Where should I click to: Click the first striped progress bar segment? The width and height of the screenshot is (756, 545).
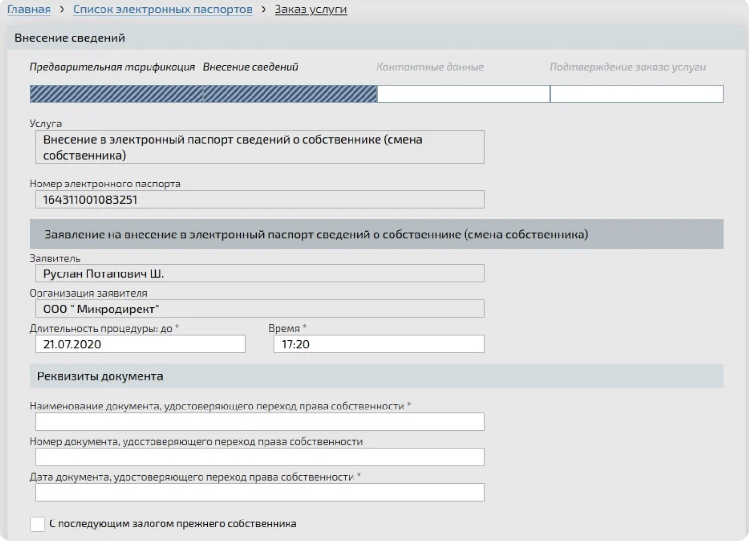coord(116,94)
